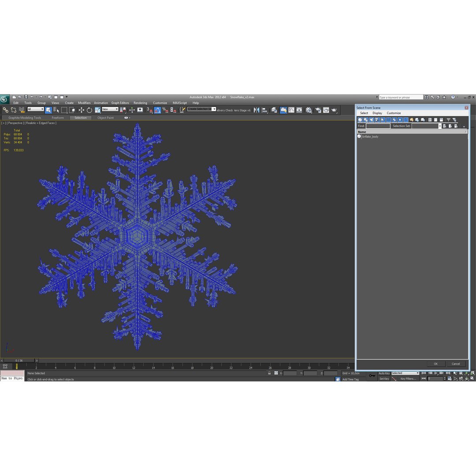Switch to the Freeform ribbon tab
The width and height of the screenshot is (476, 476).
tap(58, 118)
